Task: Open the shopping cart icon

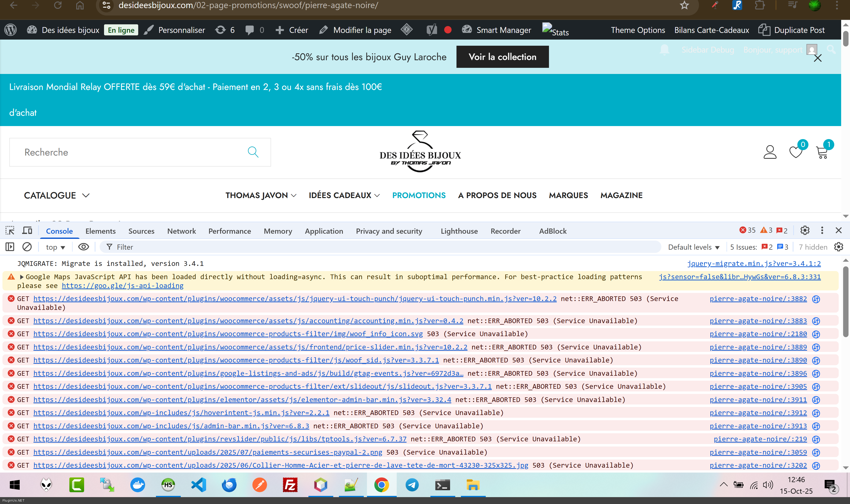Action: 822,153
